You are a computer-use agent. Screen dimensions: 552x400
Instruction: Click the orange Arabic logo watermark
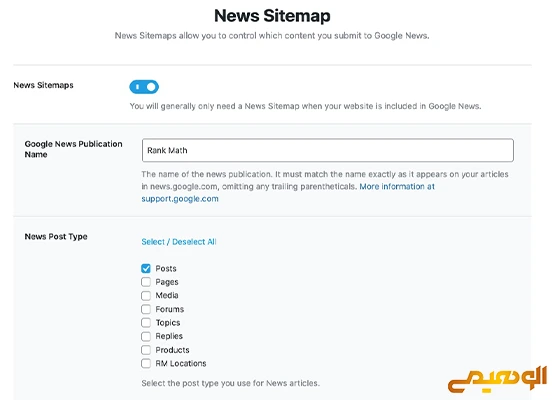[x=497, y=380]
